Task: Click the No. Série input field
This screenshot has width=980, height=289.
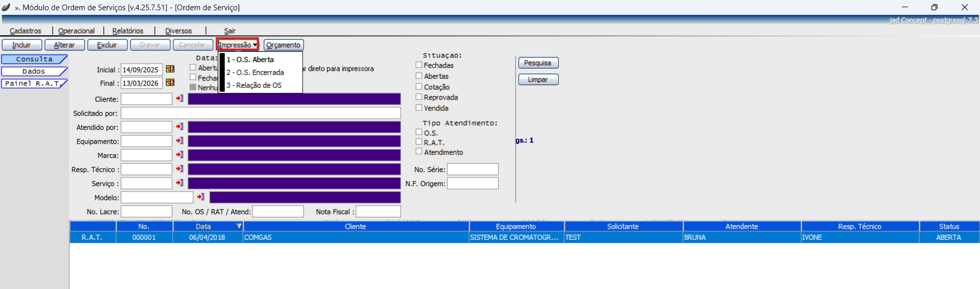Action: (473, 169)
